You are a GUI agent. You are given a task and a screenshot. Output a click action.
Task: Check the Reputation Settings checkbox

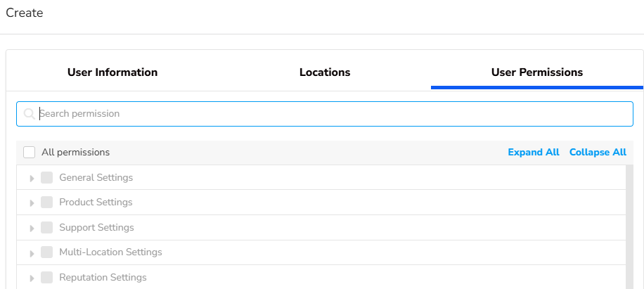coord(47,278)
